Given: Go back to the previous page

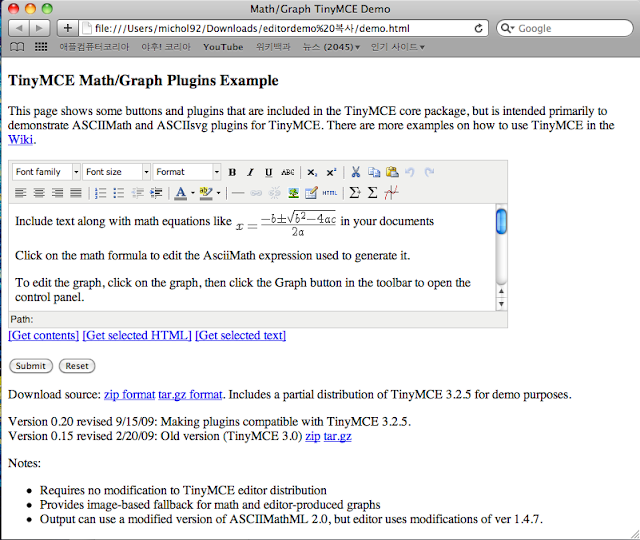Looking at the screenshot, I should [x=19, y=28].
